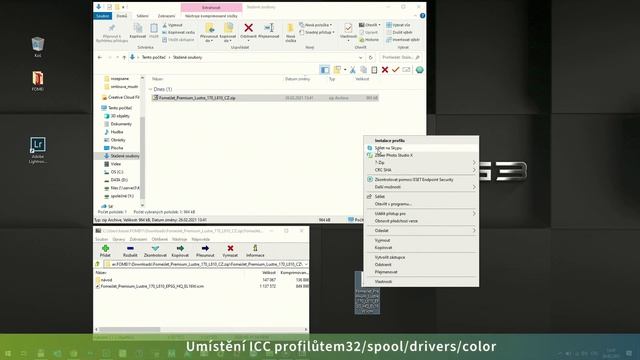Open the Nápověda menu in 7-Zip
640x360 pixels.
click(x=200, y=239)
